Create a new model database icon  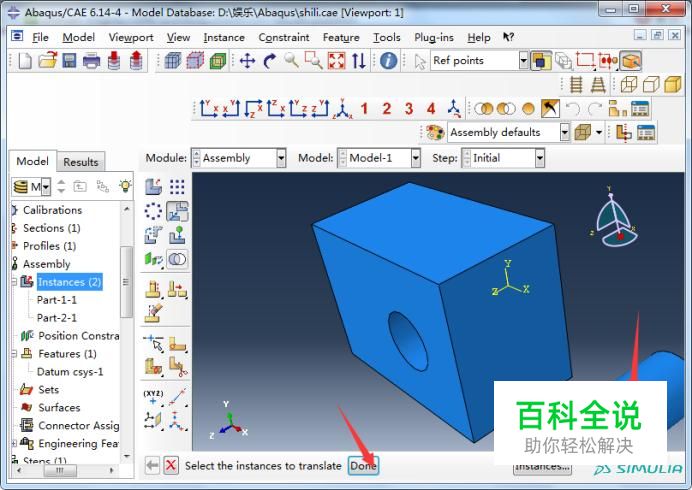click(x=25, y=60)
